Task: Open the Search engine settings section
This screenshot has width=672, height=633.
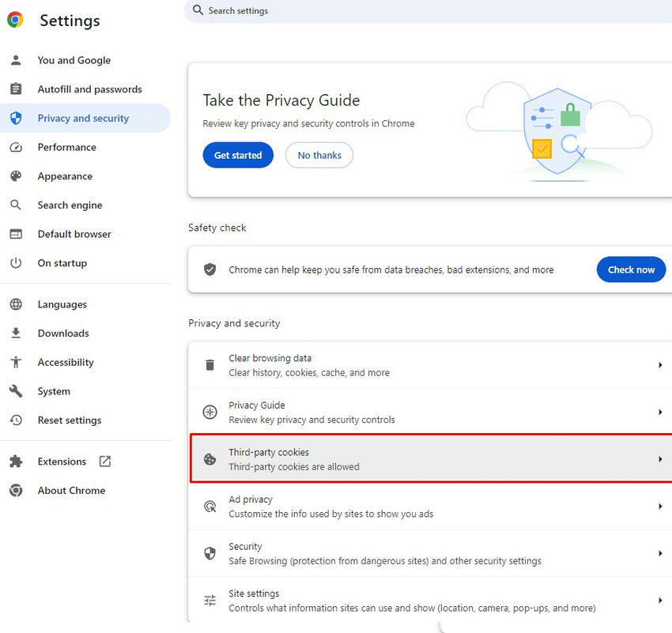Action: (70, 205)
